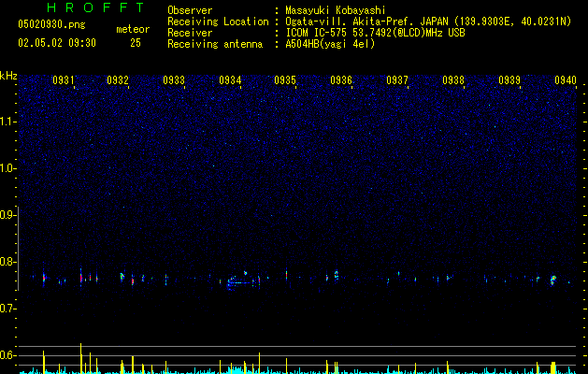588x374 pixels.
Task: Click the meteor count 25
Action: pyautogui.click(x=136, y=43)
